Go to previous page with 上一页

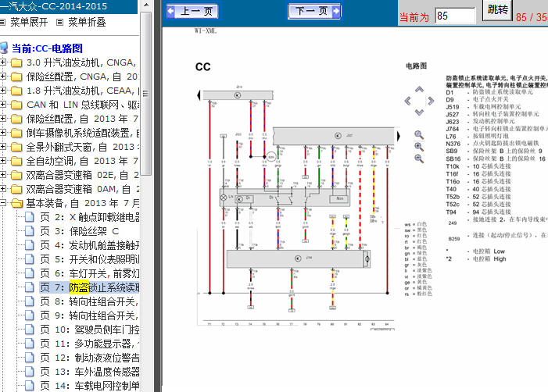[192, 11]
